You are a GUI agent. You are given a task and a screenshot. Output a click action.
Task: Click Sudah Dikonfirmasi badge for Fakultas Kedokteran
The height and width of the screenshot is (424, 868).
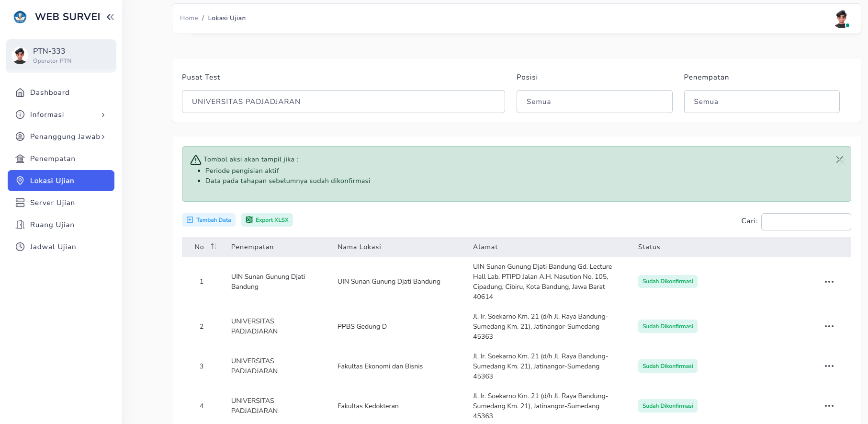667,406
